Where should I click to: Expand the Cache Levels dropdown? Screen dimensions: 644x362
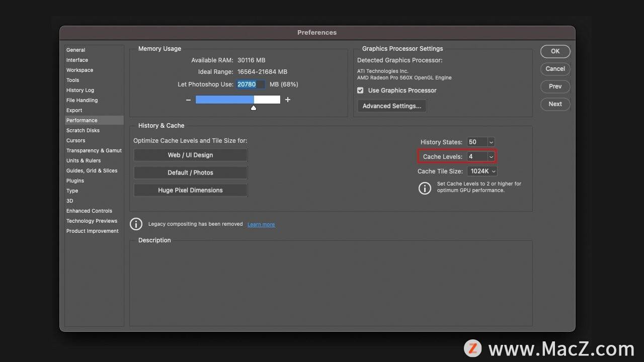click(x=491, y=157)
